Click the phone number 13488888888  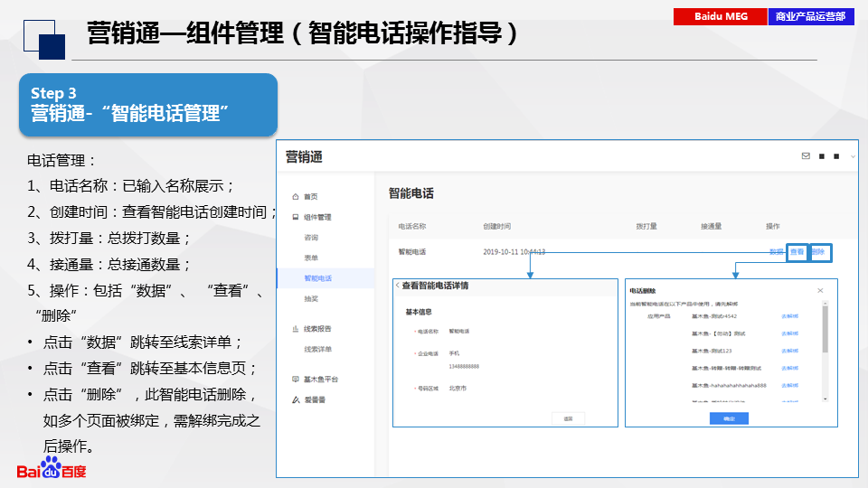tap(464, 366)
